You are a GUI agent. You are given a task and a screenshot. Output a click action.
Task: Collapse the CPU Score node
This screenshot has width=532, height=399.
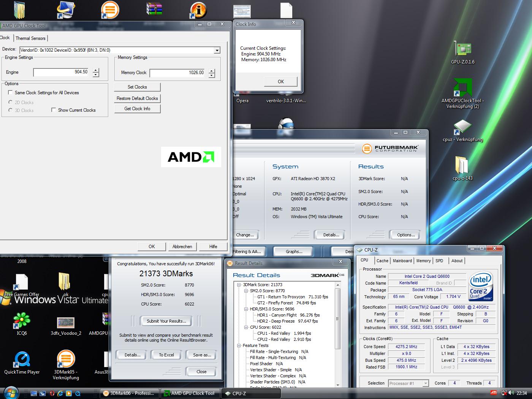tap(246, 327)
